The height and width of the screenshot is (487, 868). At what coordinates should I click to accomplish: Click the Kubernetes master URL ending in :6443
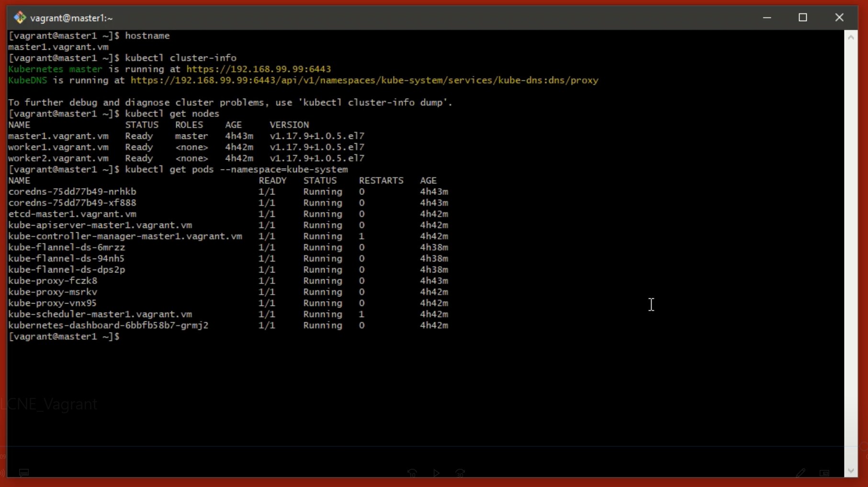click(x=259, y=69)
